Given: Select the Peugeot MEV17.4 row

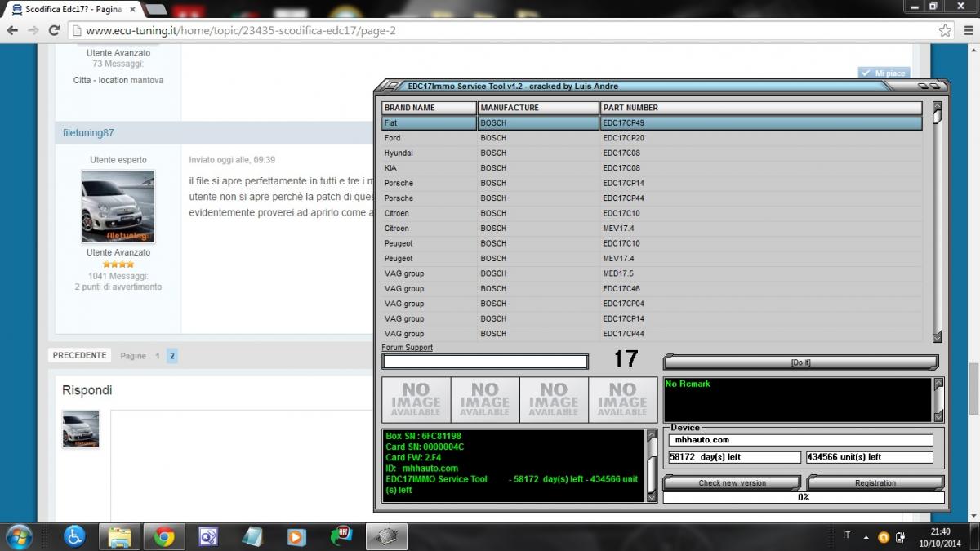Looking at the screenshot, I should [x=652, y=259].
